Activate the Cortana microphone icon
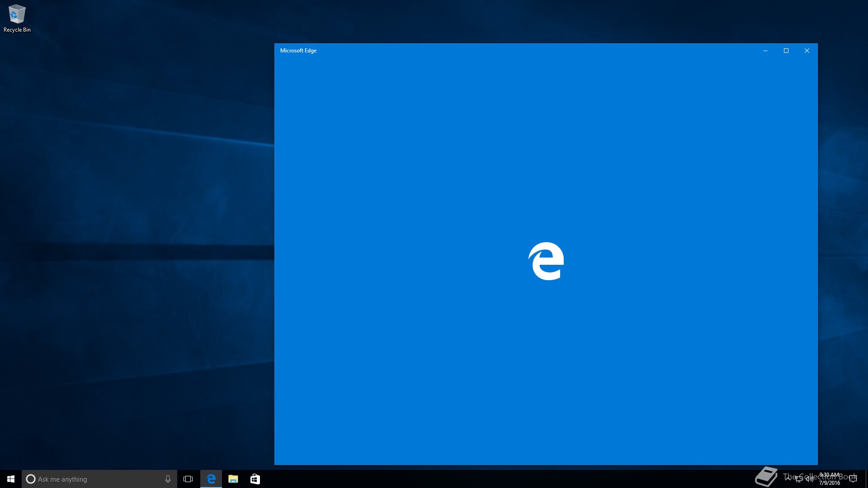 click(x=168, y=479)
